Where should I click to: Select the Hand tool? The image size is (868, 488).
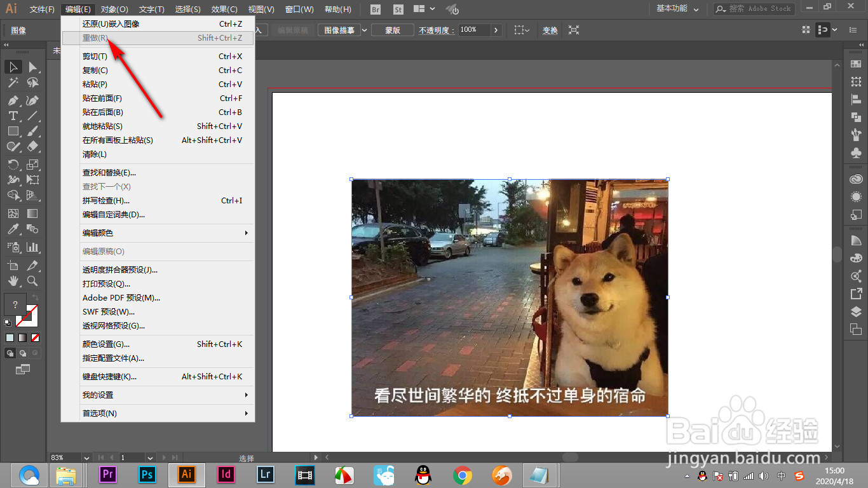tap(13, 280)
